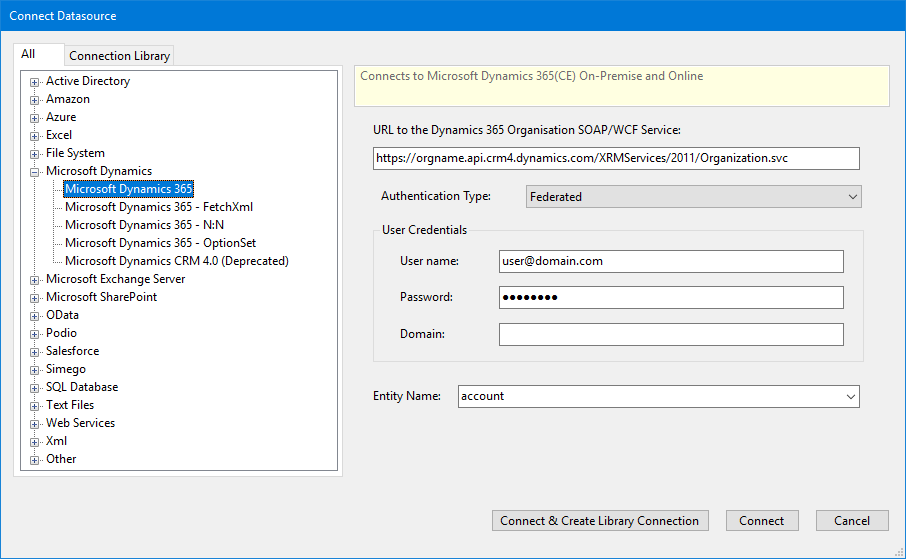
Task: Click the Connect & Create Library Connection button
Action: coord(600,521)
